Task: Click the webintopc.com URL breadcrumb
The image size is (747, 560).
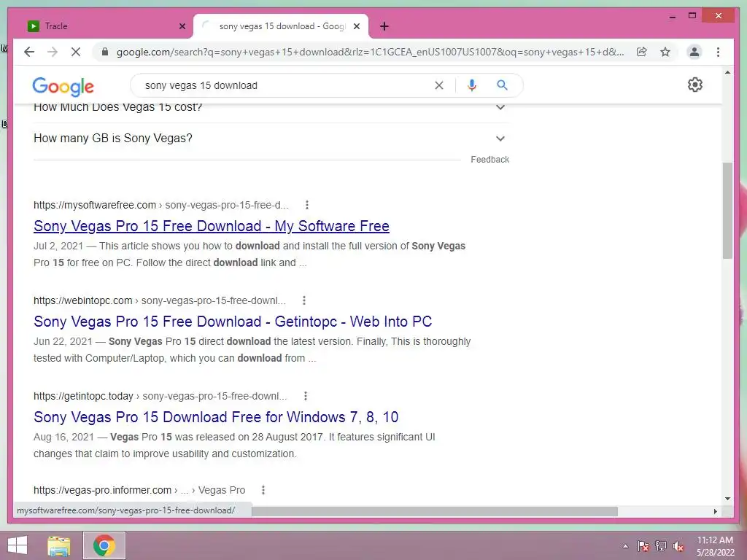Action: click(x=160, y=300)
